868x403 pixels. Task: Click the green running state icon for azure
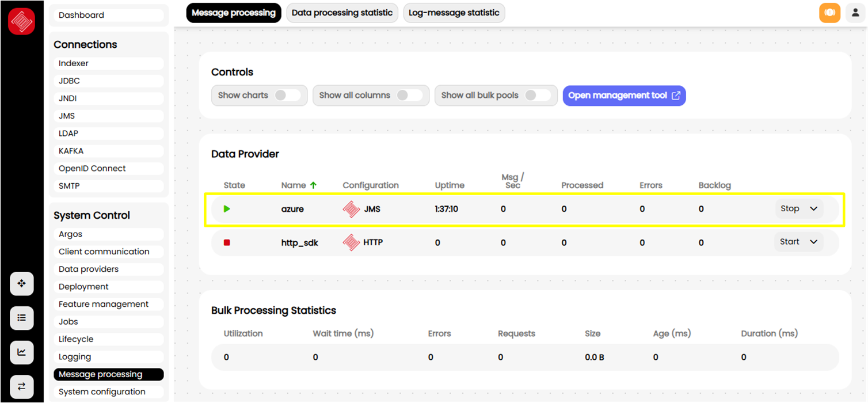tap(227, 209)
